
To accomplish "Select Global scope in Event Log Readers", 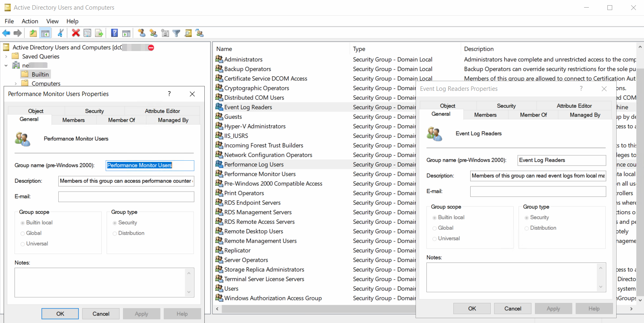I will pyautogui.click(x=434, y=228).
